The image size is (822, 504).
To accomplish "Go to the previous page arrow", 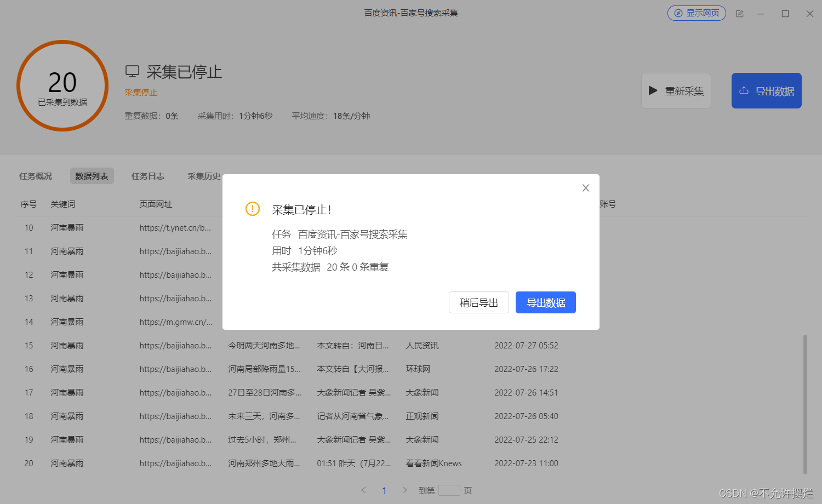I will (x=363, y=490).
